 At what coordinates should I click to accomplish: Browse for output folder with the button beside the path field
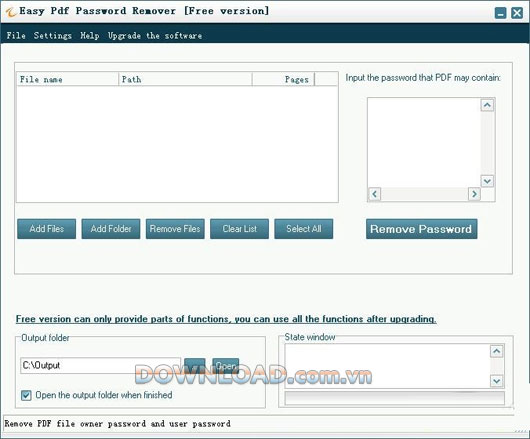tap(195, 366)
